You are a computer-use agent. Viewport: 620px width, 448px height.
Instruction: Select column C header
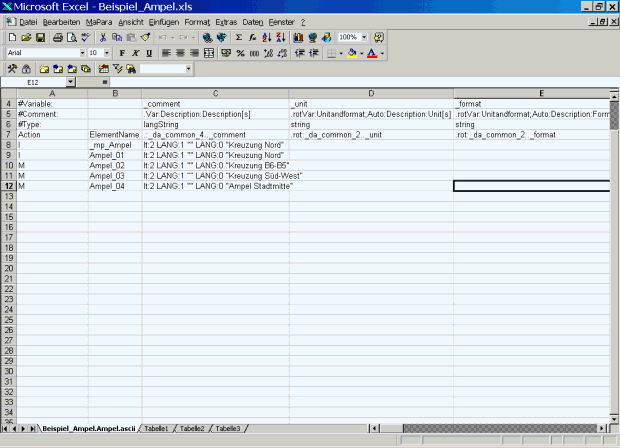[215, 93]
